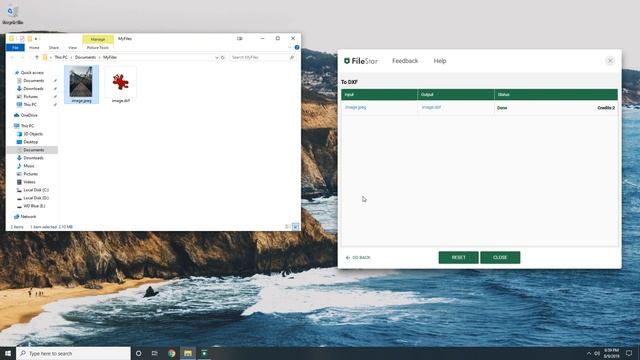This screenshot has height=360, width=640.
Task: Open pinned Pictures under Quick access
Action: point(30,97)
